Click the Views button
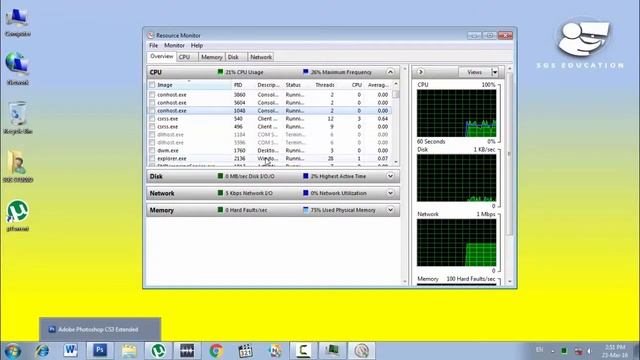640x360 pixels. pos(474,72)
